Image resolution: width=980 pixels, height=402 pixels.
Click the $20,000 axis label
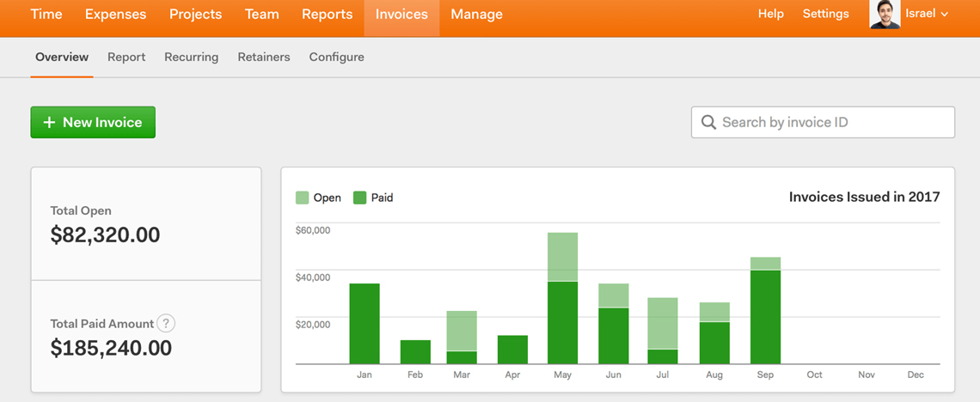click(x=313, y=324)
